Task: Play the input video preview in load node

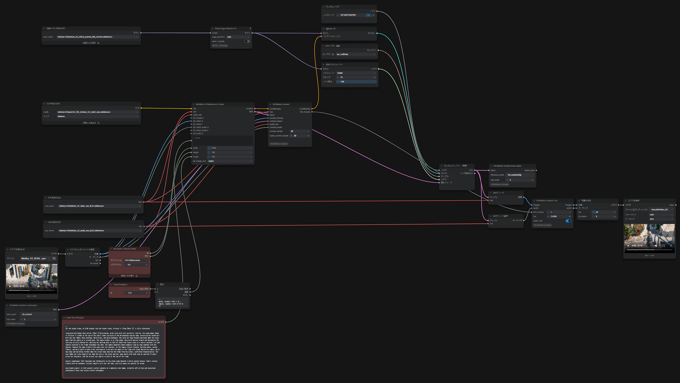Action: pos(10,286)
